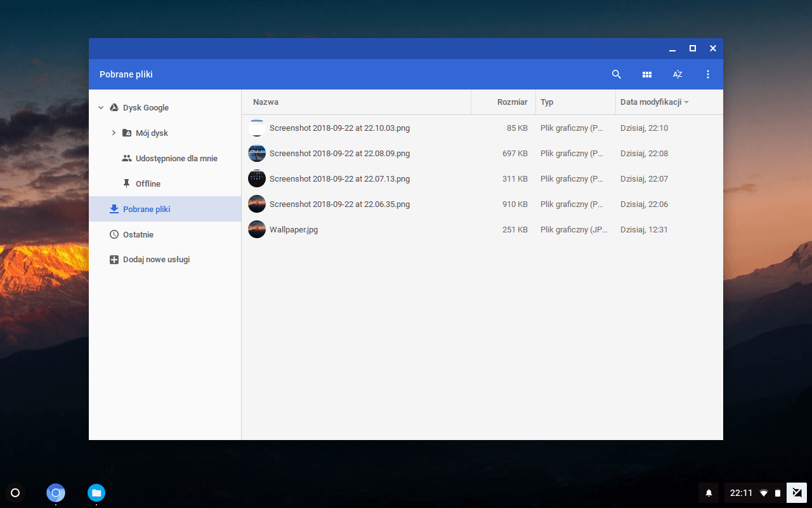Switch to thumbnail grid view
The height and width of the screenshot is (508, 812).
(x=646, y=74)
